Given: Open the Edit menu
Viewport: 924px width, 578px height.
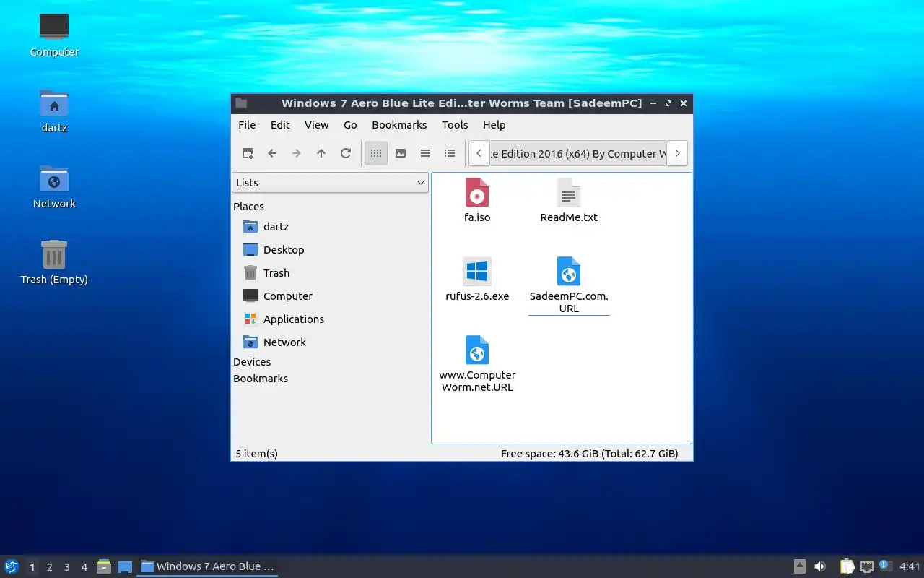Looking at the screenshot, I should point(280,125).
